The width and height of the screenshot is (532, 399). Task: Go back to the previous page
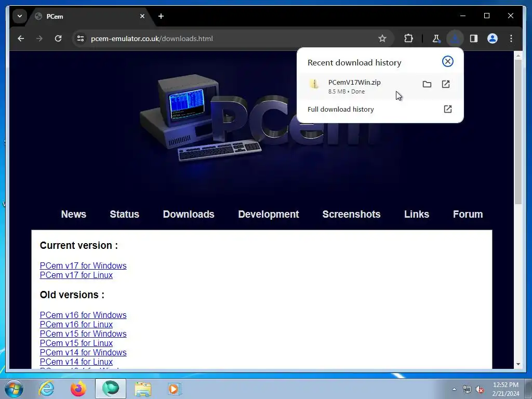(21, 38)
